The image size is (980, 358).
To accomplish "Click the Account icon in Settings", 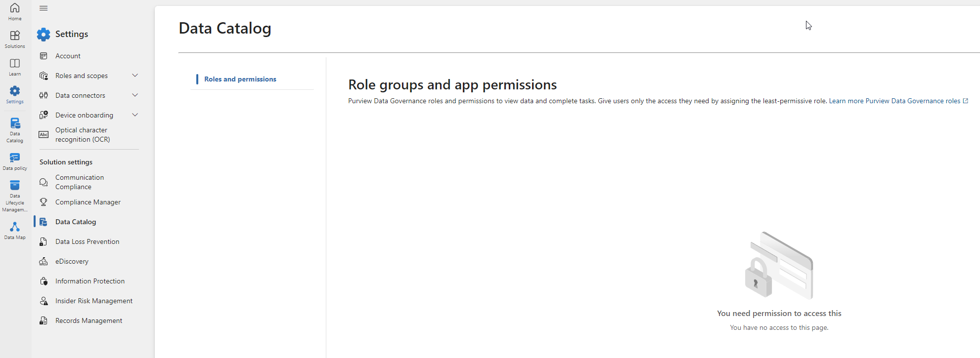I will [x=44, y=56].
